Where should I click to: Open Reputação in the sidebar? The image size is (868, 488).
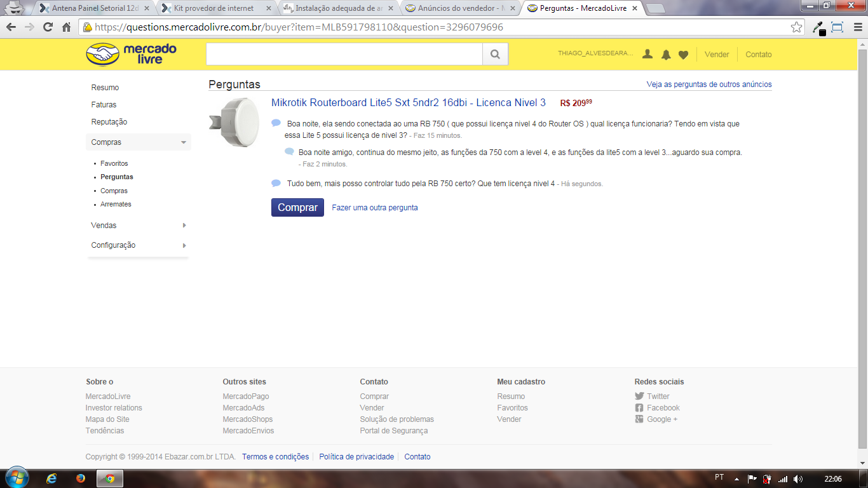pyautogui.click(x=109, y=122)
